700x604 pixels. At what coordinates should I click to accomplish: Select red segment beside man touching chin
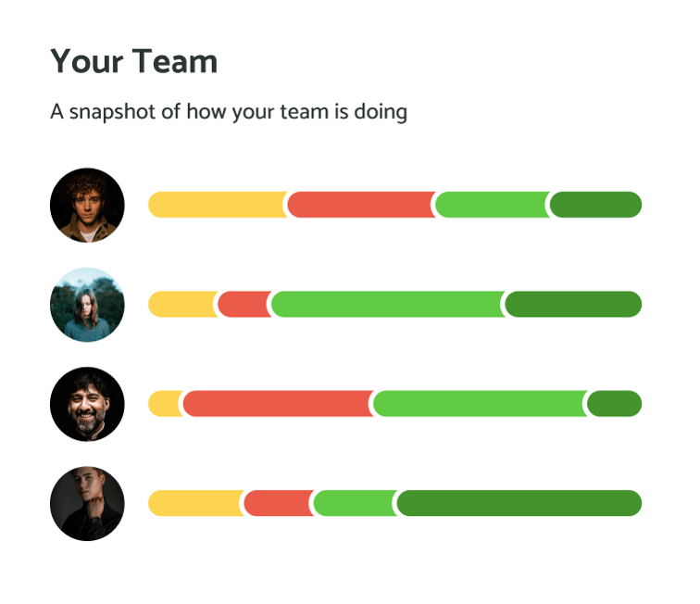(278, 503)
